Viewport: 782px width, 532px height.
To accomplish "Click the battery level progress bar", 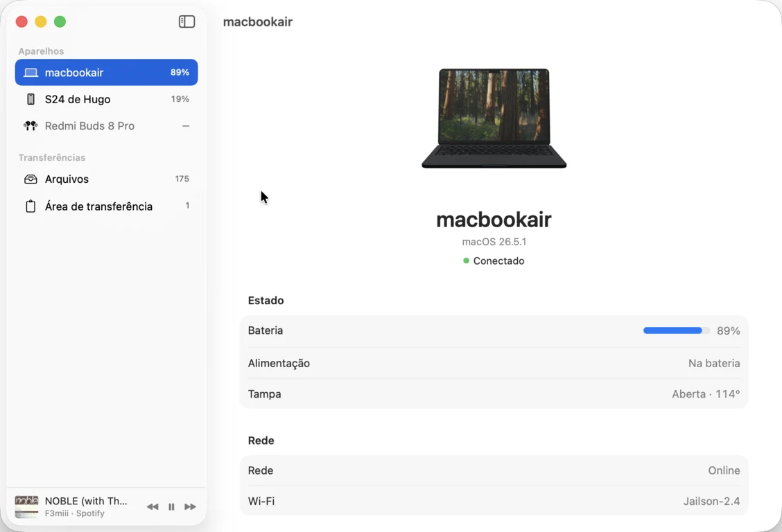I will pos(676,330).
